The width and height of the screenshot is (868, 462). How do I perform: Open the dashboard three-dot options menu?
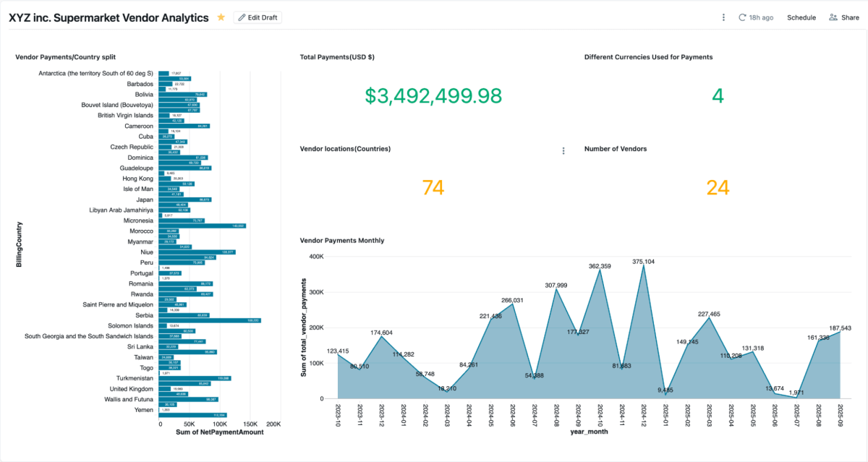coord(723,17)
